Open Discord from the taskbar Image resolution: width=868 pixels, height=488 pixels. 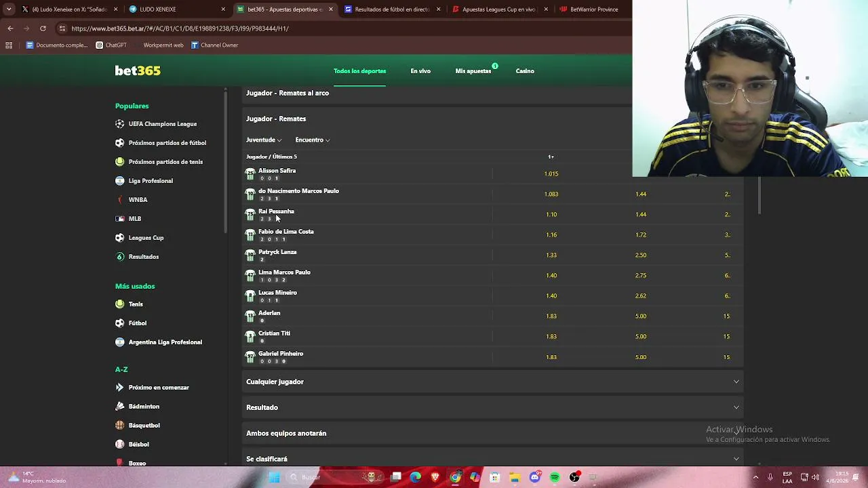[535, 477]
